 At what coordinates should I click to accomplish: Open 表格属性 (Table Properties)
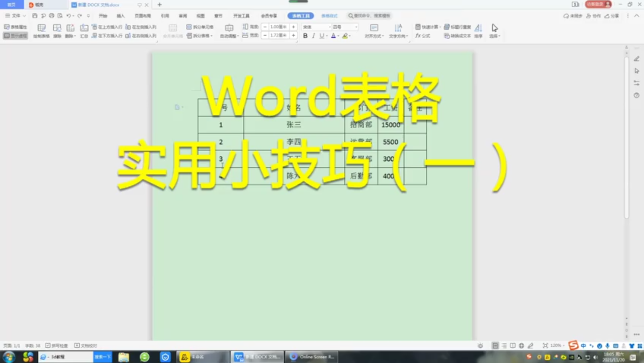click(15, 27)
